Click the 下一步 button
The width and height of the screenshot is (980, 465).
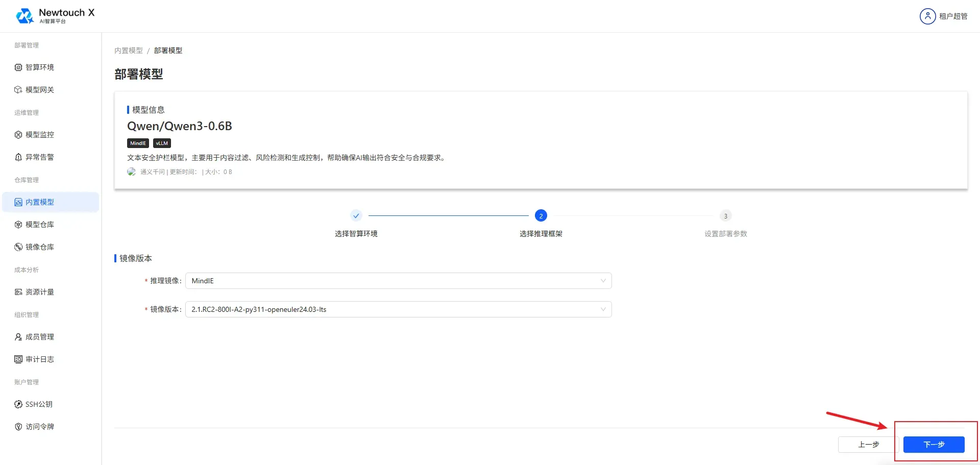[x=934, y=445]
